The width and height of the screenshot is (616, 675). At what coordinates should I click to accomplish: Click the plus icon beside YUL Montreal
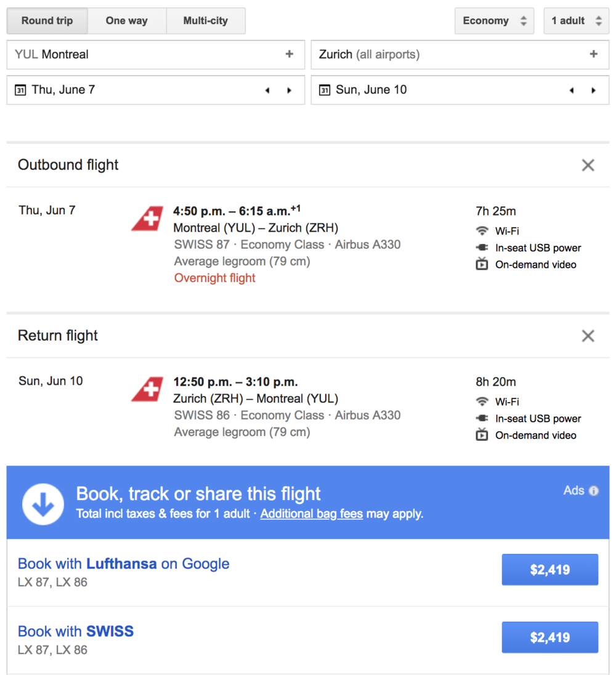pyautogui.click(x=289, y=54)
